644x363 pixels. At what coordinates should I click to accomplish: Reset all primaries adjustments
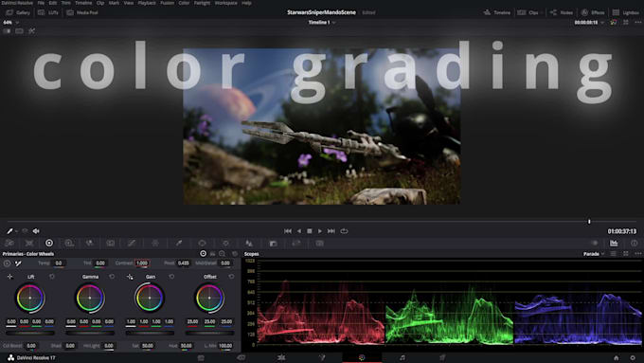pos(235,254)
